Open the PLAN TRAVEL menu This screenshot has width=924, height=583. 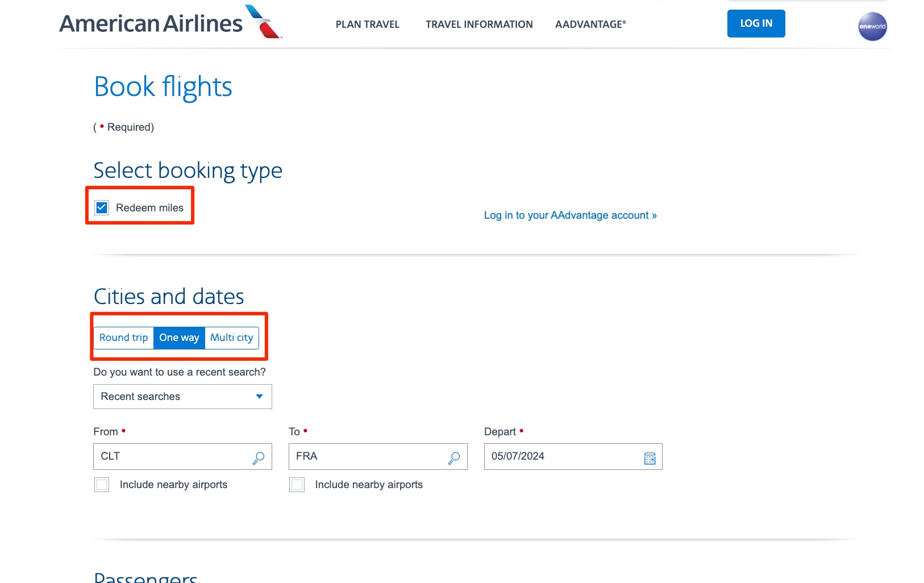point(367,24)
